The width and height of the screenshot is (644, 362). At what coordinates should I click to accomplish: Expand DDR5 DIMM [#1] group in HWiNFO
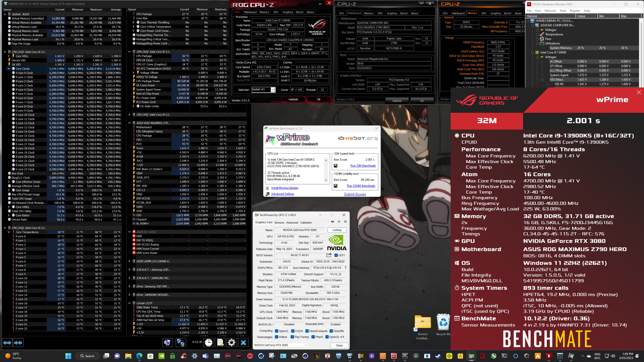coord(129,261)
